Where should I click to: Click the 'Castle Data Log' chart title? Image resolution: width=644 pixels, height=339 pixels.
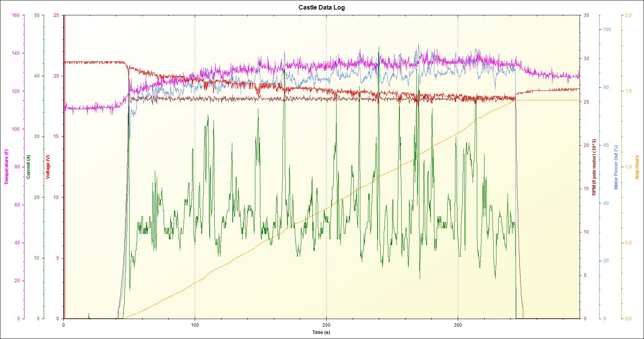[322, 7]
